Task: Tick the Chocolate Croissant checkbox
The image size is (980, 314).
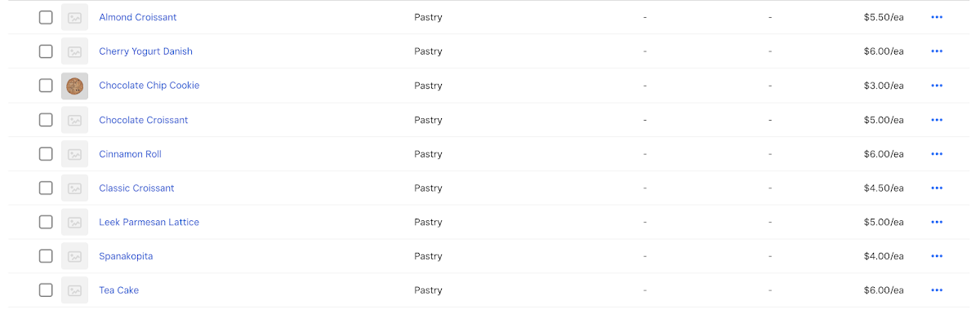Action: pyautogui.click(x=46, y=120)
